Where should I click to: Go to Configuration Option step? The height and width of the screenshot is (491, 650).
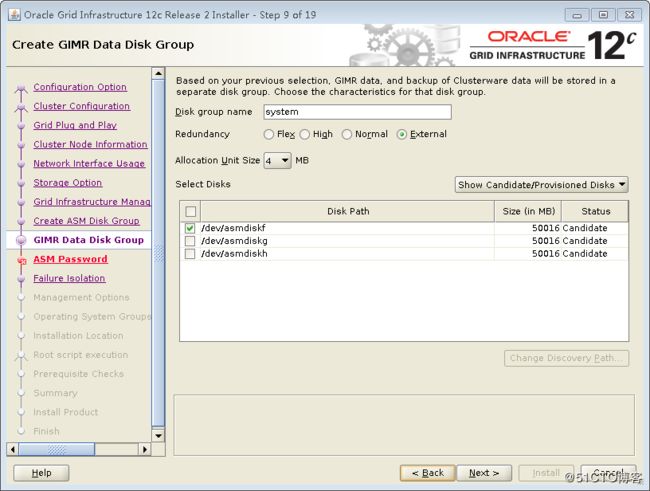click(80, 87)
